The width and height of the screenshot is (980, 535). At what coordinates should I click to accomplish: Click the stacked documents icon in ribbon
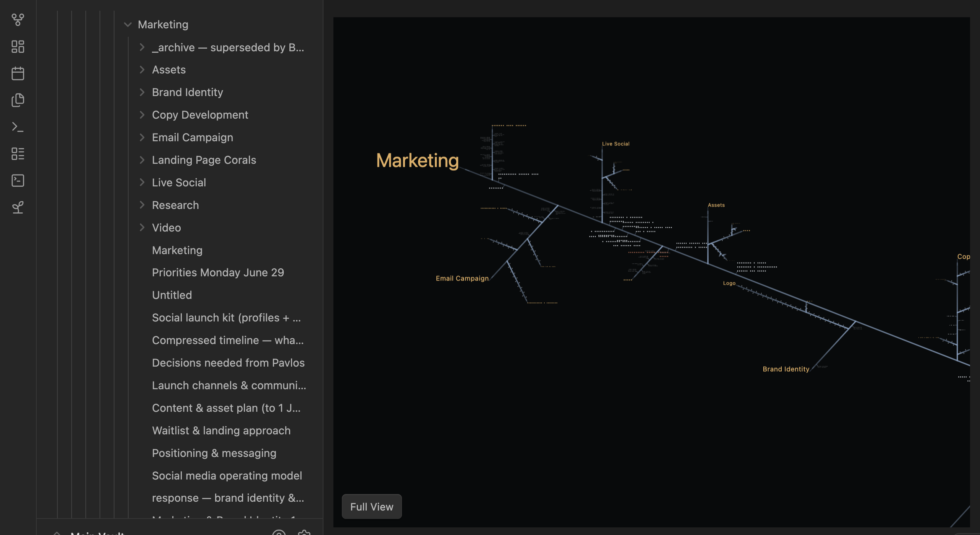click(18, 100)
